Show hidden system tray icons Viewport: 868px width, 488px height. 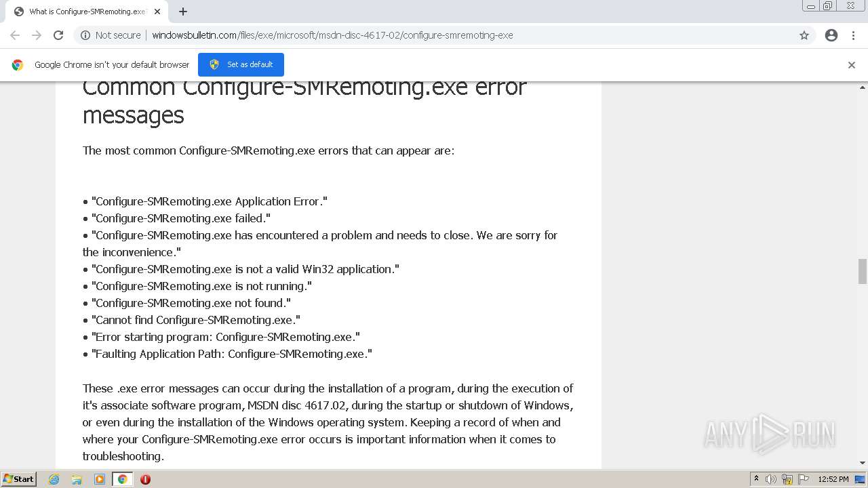(756, 479)
